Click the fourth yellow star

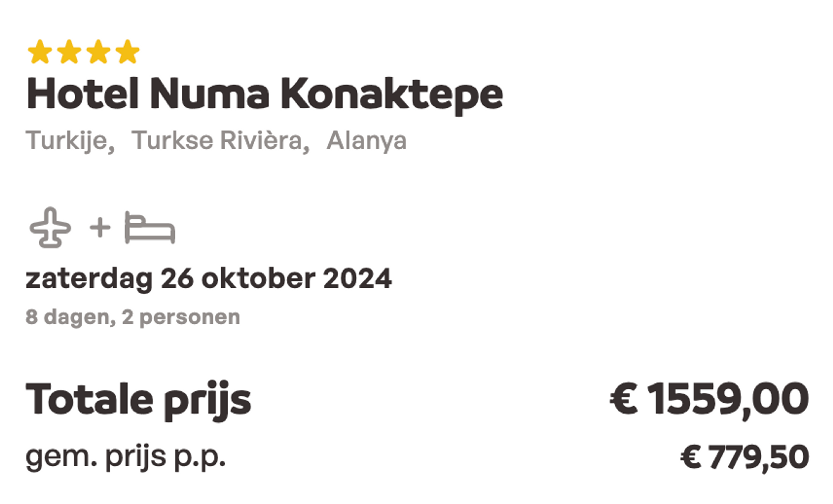128,51
